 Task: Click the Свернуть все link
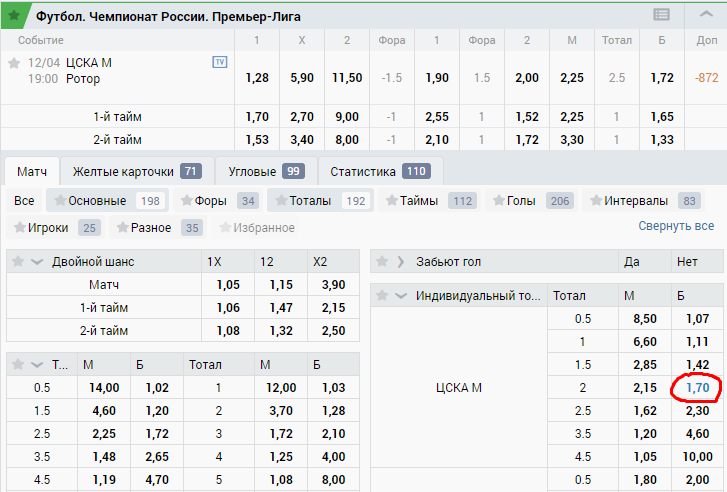(x=676, y=226)
